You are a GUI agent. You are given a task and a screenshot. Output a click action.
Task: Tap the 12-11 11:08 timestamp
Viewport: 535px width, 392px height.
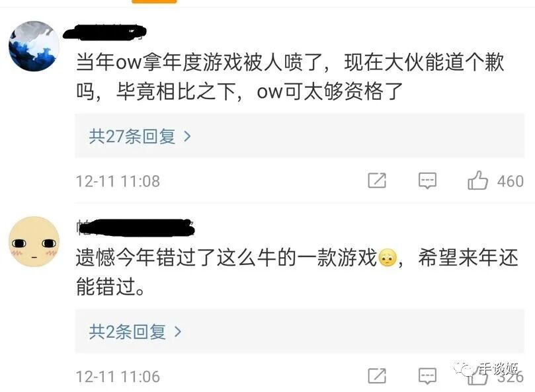tap(118, 181)
